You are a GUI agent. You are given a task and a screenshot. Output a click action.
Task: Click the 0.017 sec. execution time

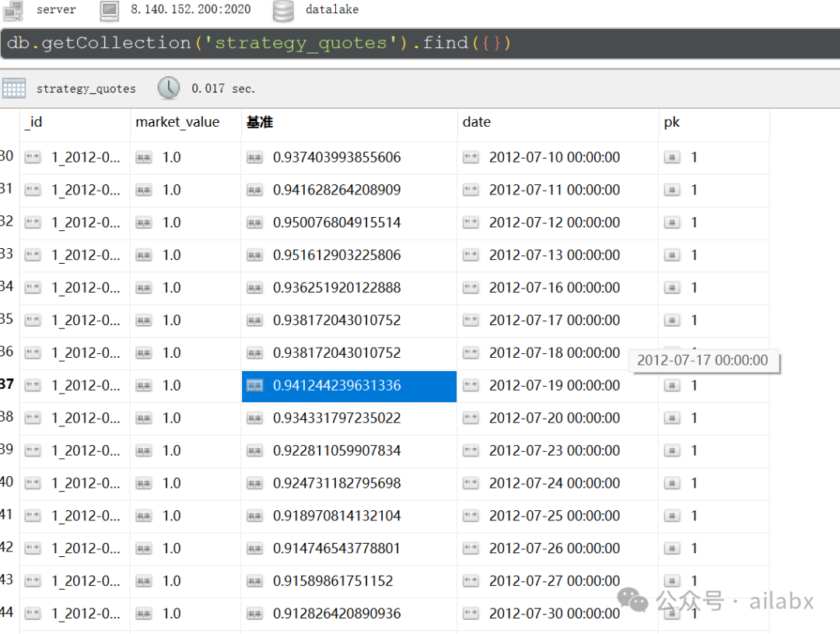pos(223,89)
